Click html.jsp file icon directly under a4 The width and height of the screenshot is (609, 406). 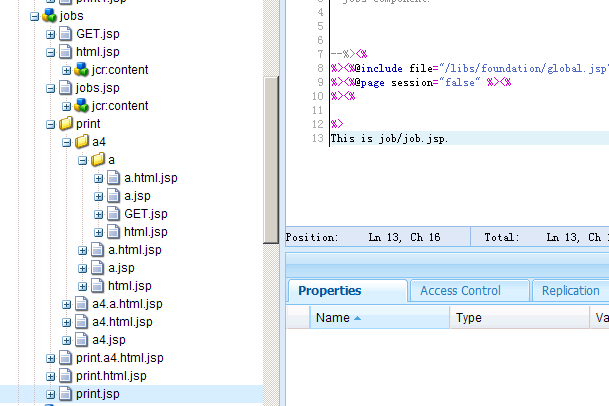(97, 286)
